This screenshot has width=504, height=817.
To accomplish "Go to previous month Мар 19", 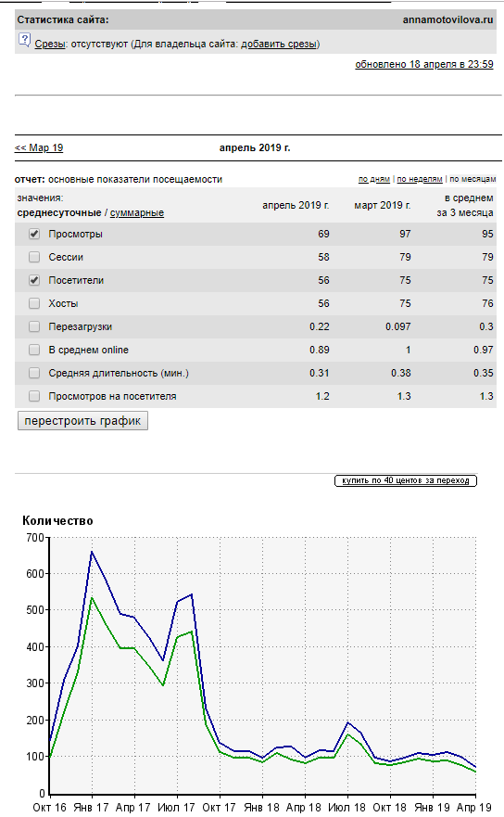I will coord(39,147).
